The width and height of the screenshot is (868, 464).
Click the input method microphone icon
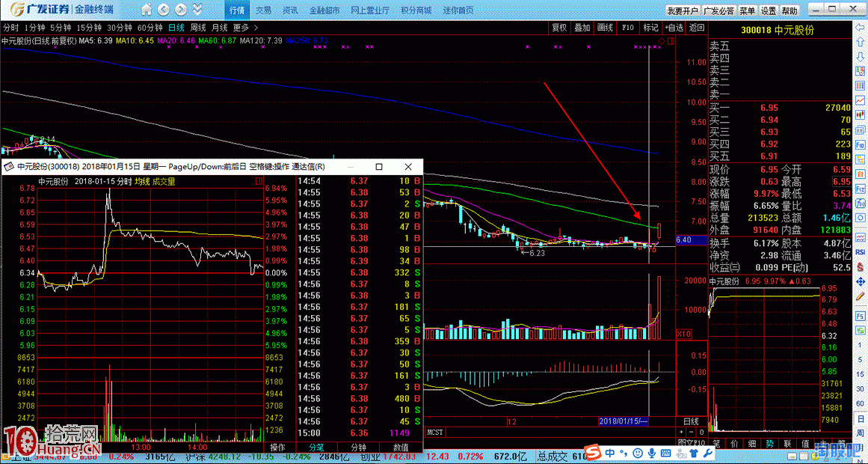tap(653, 453)
